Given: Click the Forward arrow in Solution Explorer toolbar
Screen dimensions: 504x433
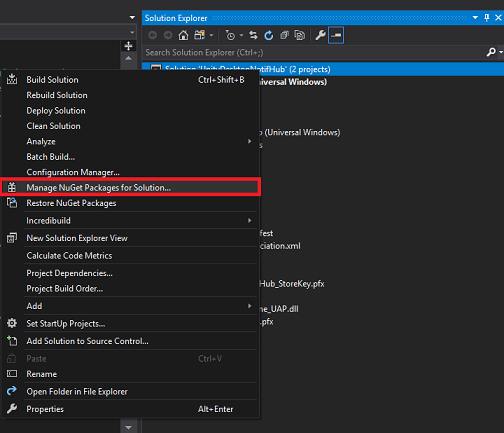Looking at the screenshot, I should (x=168, y=35).
